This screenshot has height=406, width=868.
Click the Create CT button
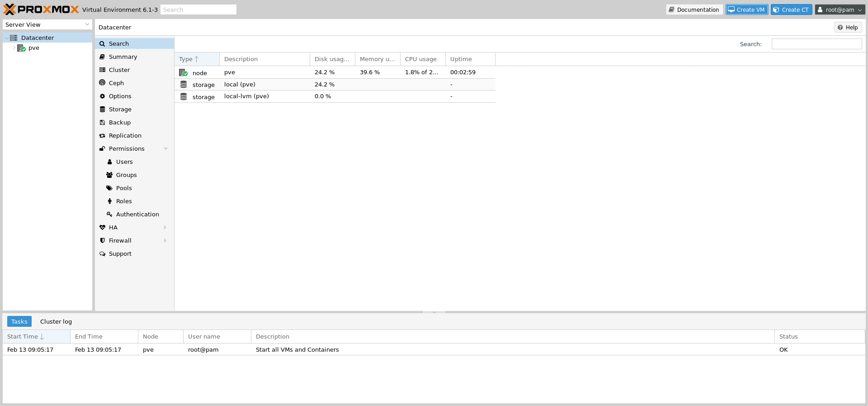(x=791, y=10)
